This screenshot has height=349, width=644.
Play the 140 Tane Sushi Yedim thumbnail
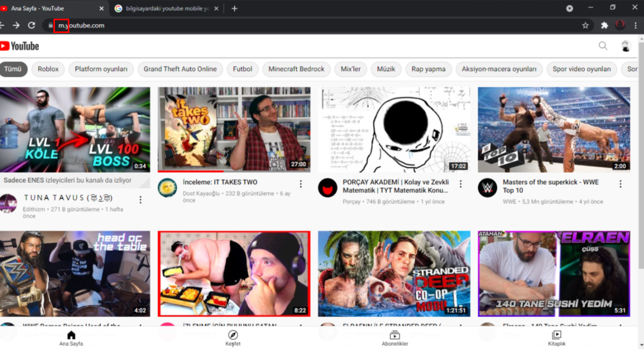[554, 274]
